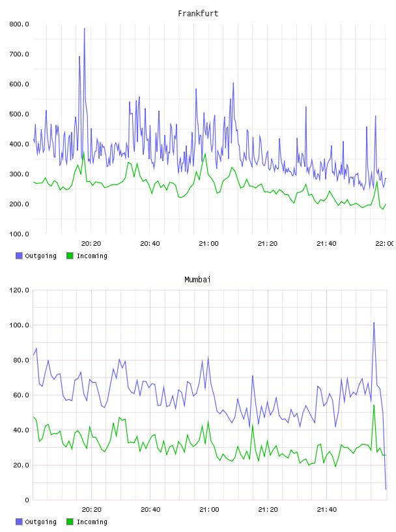Click the 21:40 time label under Frankfurt chart
The width and height of the screenshot is (396, 532).
(326, 244)
